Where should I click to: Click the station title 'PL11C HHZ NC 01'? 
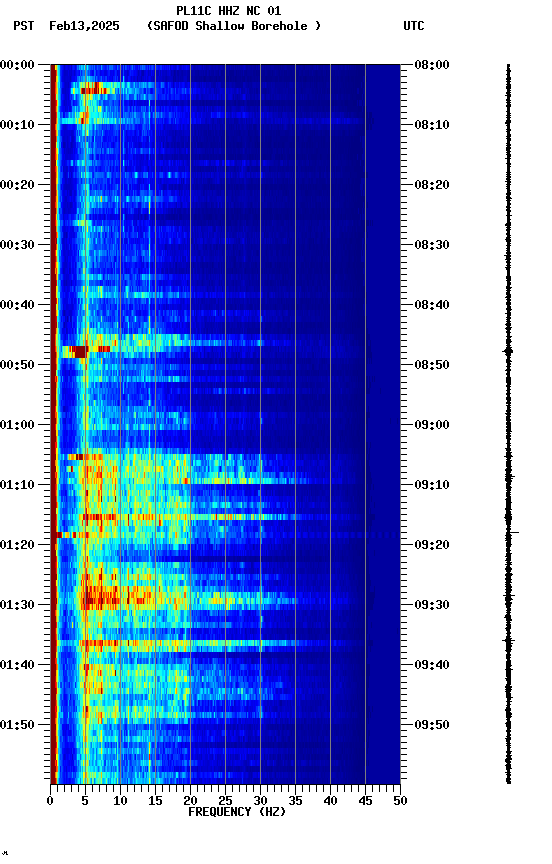(229, 11)
